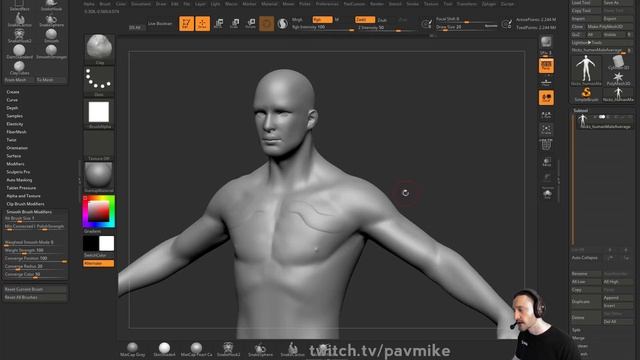Click Reset All Brushes button
Screen dimensions: 640x360
coord(35,298)
